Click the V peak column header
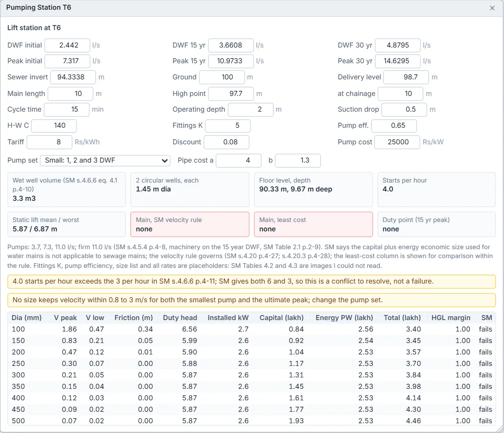Screen dimensions: 504x433 [x=65, y=318]
